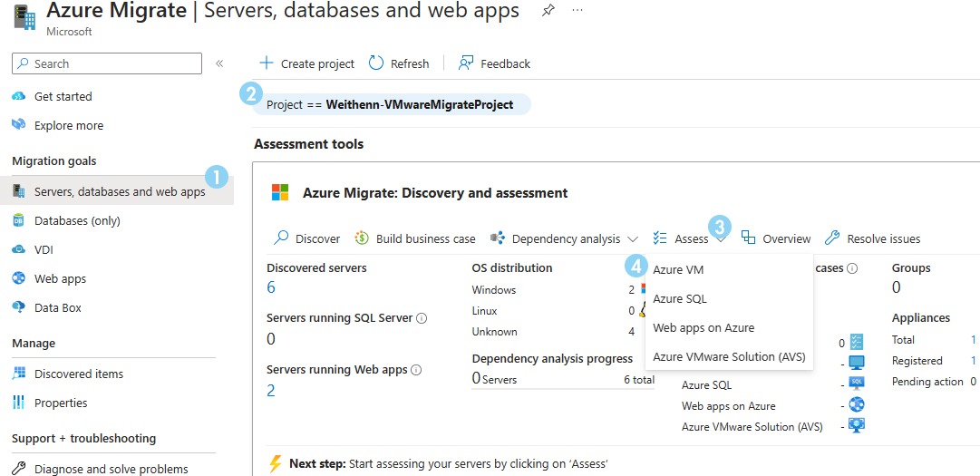
Task: Click info icon next to cases heading
Action: (x=852, y=268)
